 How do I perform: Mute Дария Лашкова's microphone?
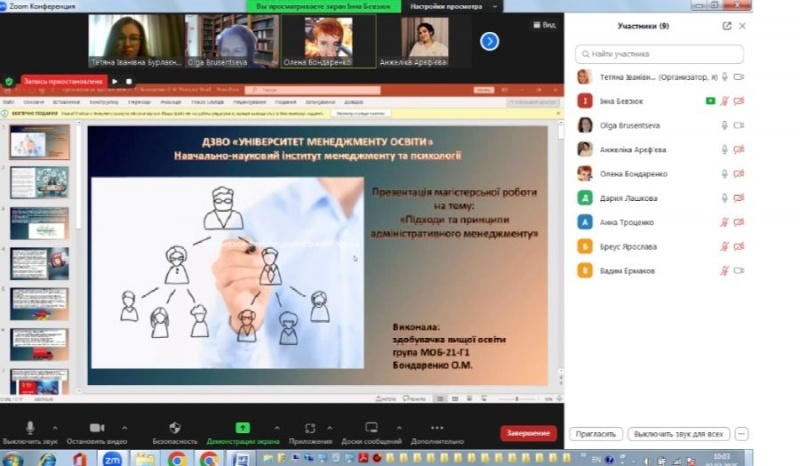pyautogui.click(x=724, y=198)
